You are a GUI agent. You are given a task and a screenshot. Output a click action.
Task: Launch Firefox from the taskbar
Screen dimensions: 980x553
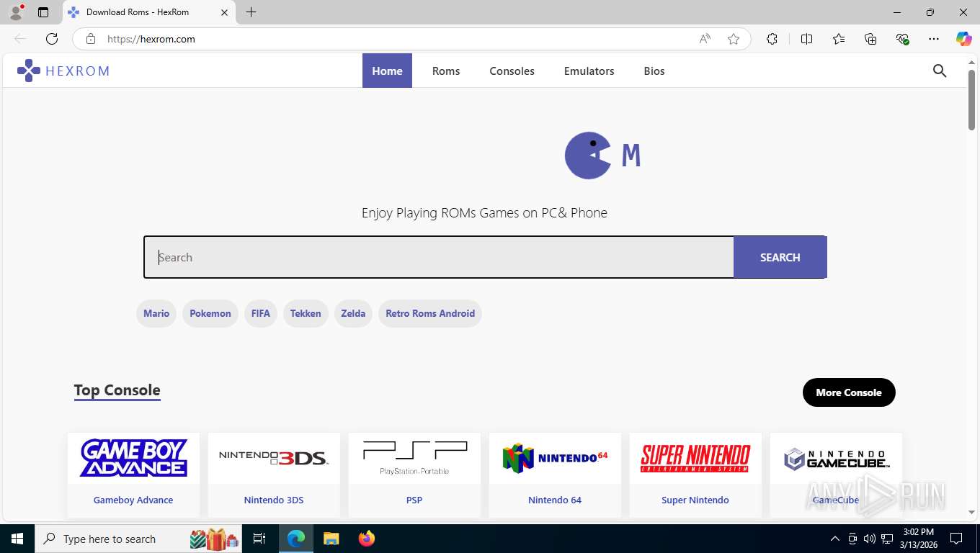point(367,539)
